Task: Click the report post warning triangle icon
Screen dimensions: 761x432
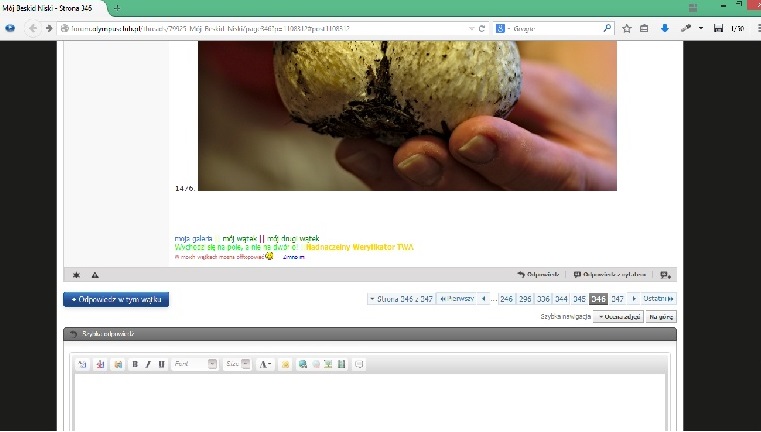Action: (x=95, y=274)
